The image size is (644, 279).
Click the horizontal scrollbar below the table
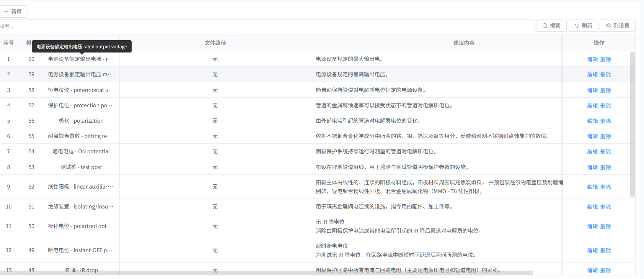(267, 273)
